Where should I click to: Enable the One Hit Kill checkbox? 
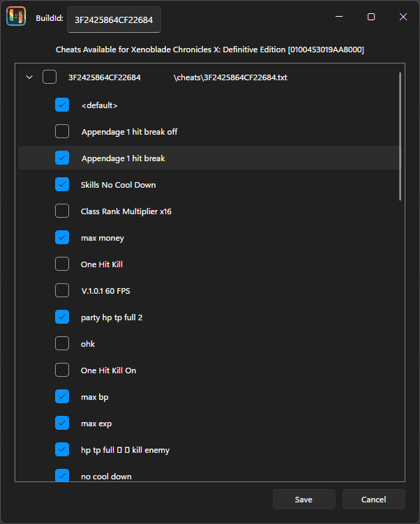(62, 264)
